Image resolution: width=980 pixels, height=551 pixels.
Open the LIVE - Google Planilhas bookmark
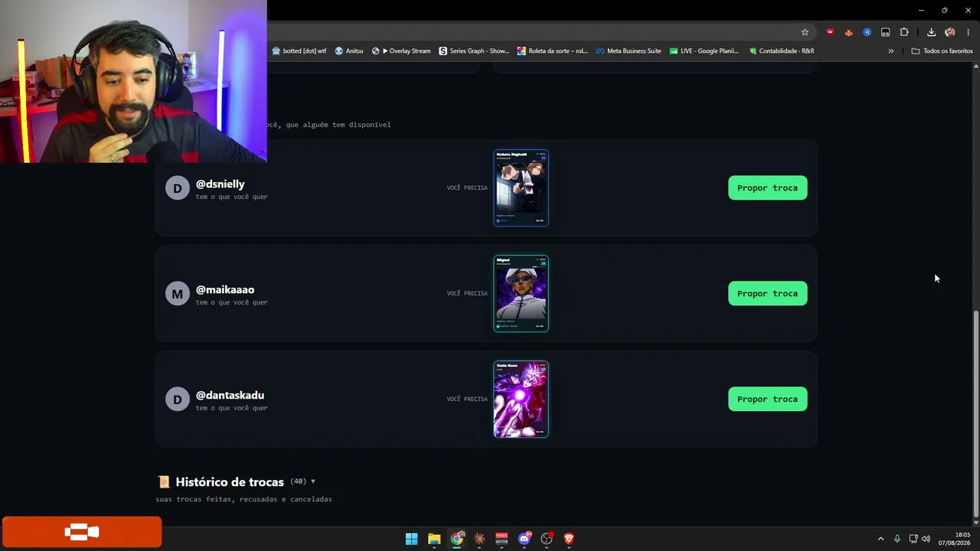(704, 51)
